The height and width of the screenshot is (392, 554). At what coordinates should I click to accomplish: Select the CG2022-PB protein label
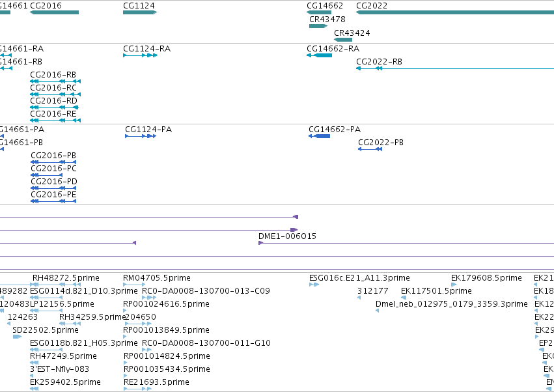(x=381, y=143)
